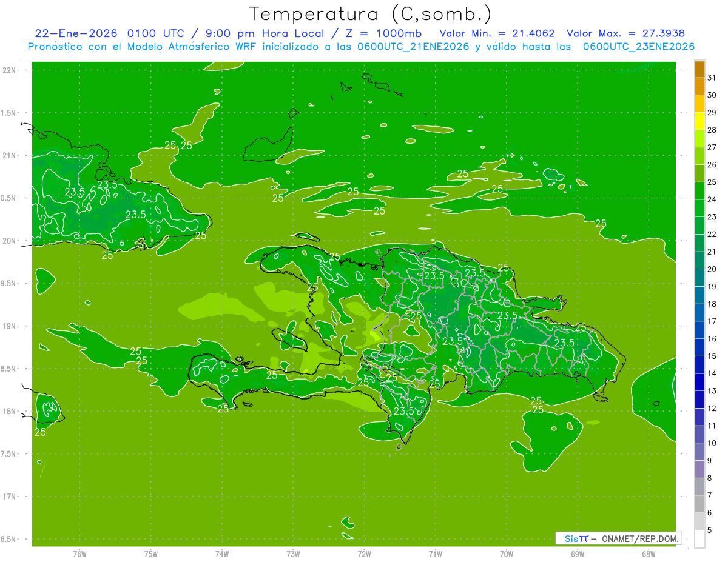Click the purple legend swatch between 8 and 9
The height and width of the screenshot is (562, 728).
coord(699,469)
